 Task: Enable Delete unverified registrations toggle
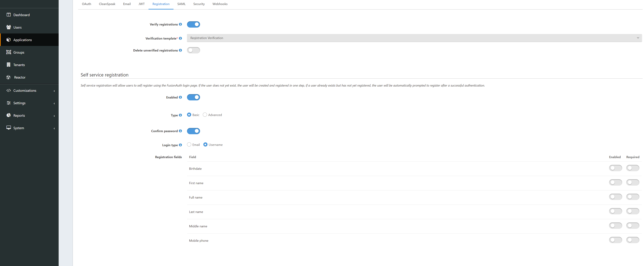(x=193, y=50)
